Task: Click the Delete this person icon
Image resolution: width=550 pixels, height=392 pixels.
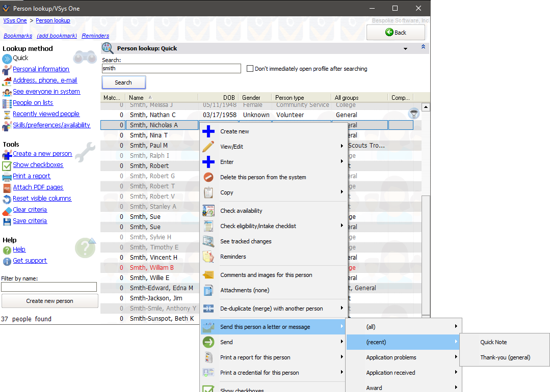Action: pyautogui.click(x=208, y=177)
